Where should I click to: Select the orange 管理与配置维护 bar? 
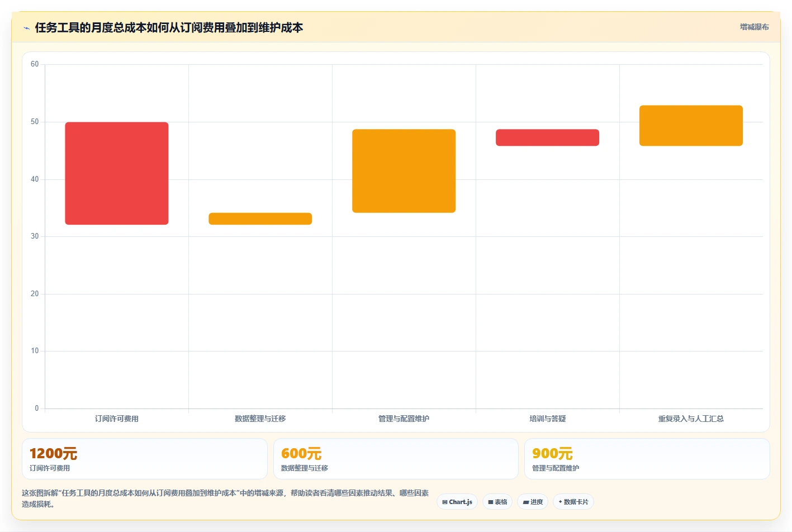pyautogui.click(x=404, y=171)
